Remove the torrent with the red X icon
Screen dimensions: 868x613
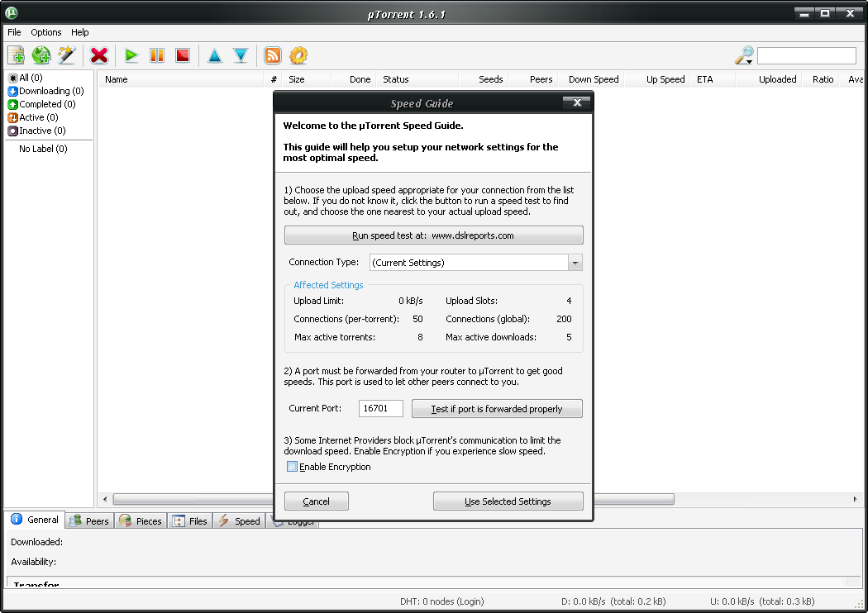click(99, 55)
